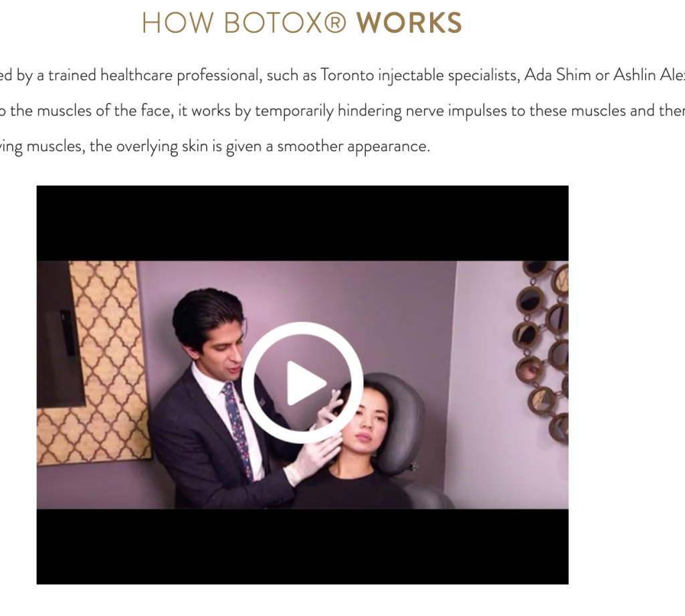Click 'smoother appearance' at paragraph end
The width and height of the screenshot is (685, 616).
click(x=353, y=146)
